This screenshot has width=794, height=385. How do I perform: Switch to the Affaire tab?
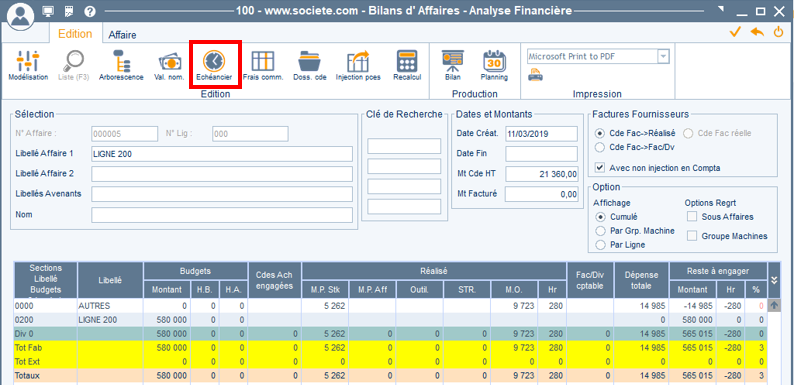click(122, 35)
